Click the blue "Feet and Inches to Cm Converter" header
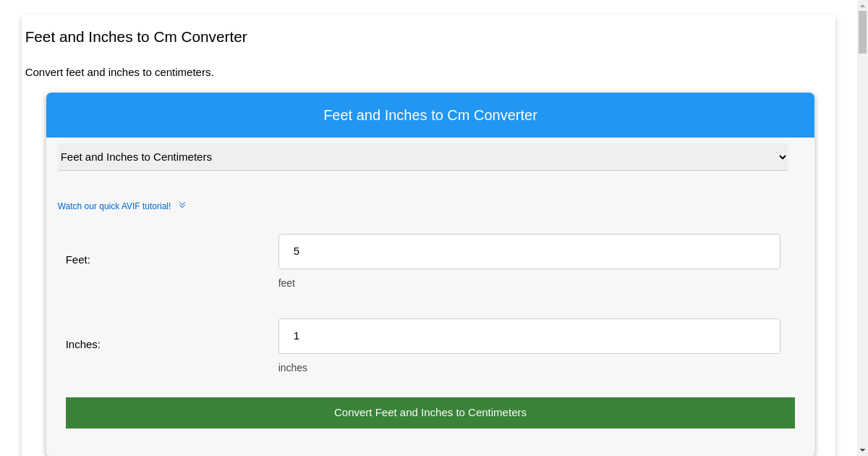 coord(430,115)
